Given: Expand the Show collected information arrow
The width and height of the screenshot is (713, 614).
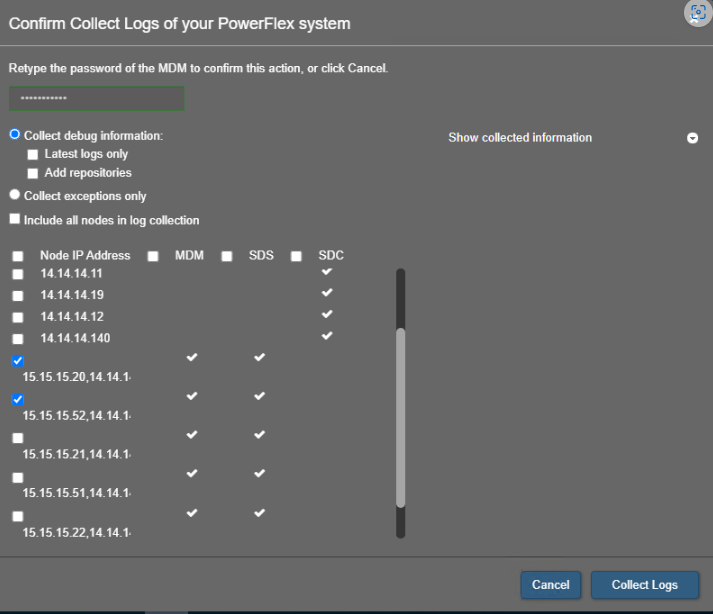Looking at the screenshot, I should pyautogui.click(x=692, y=138).
